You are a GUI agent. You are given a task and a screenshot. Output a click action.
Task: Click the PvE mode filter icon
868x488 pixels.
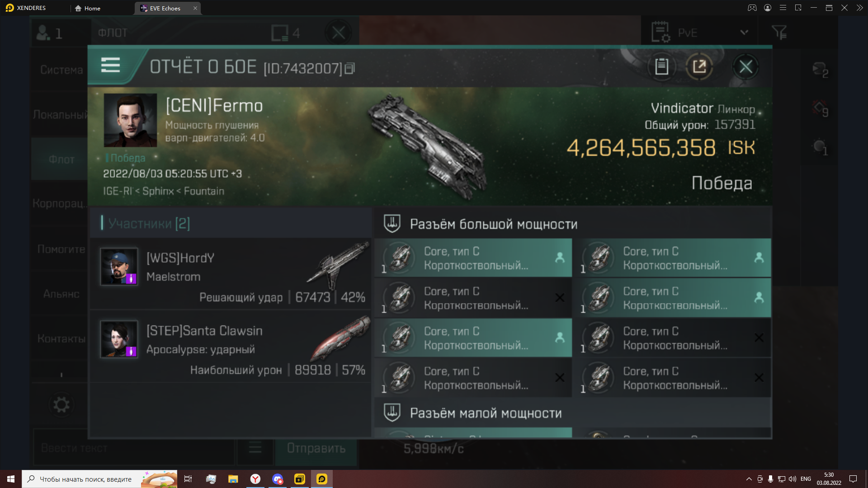(x=782, y=32)
